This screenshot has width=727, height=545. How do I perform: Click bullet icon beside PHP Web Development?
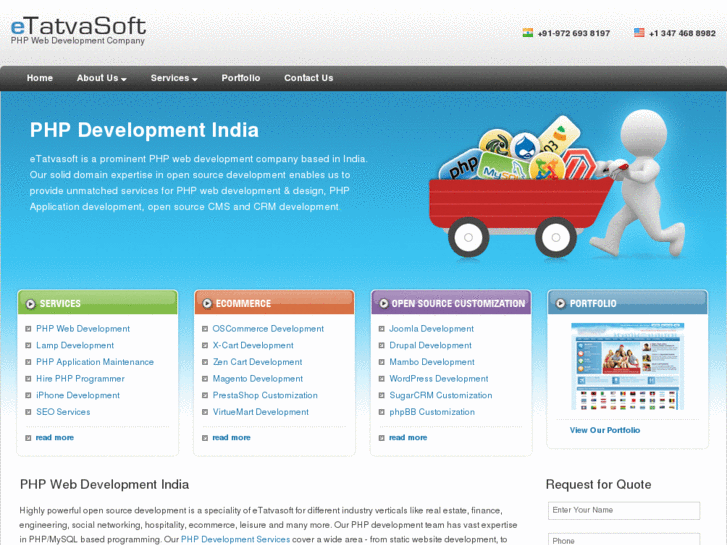point(28,329)
